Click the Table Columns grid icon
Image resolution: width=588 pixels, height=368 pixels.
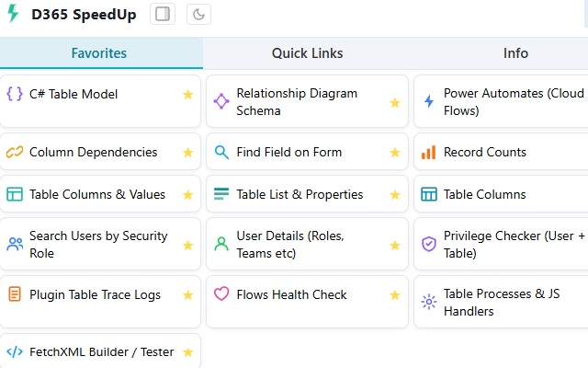[x=429, y=194]
